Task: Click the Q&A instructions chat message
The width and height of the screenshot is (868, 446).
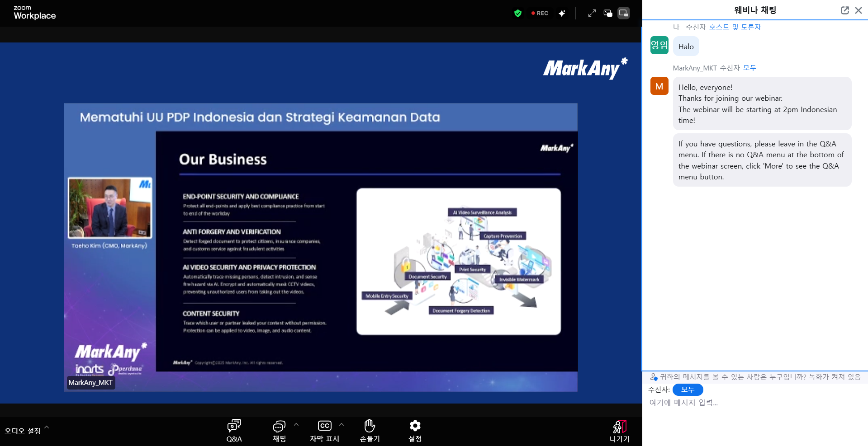Action: (x=762, y=160)
